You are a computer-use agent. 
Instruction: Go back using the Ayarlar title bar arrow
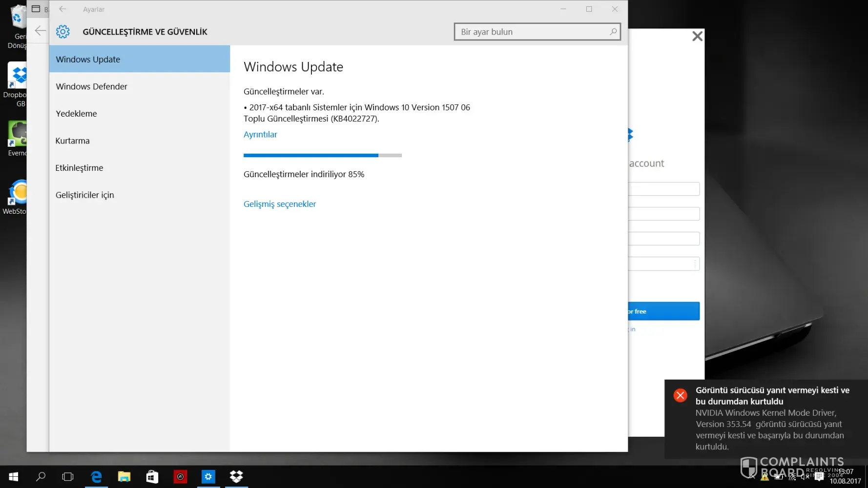tap(62, 9)
